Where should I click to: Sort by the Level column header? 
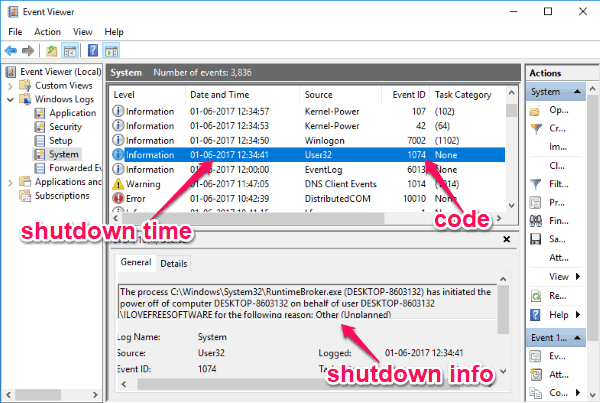[148, 95]
